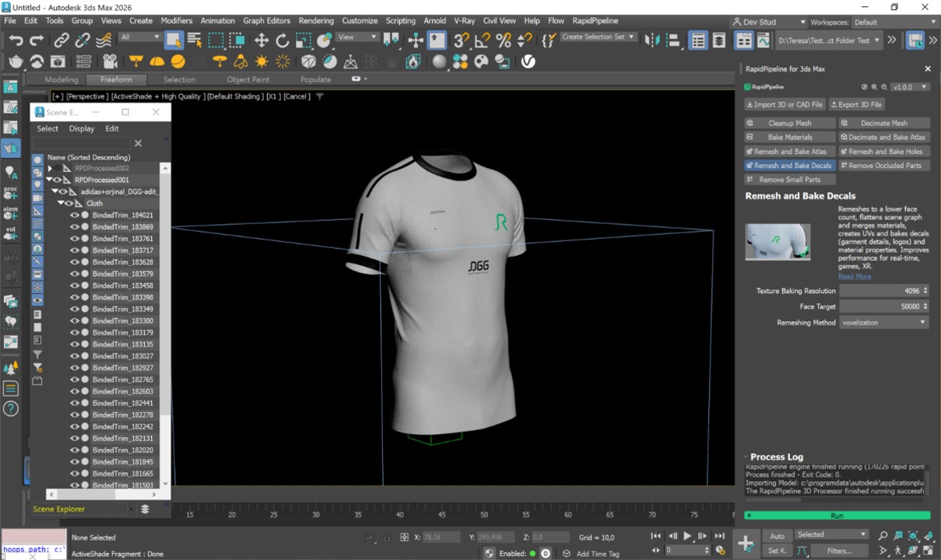Click the Undo arrow icon

coord(16,40)
